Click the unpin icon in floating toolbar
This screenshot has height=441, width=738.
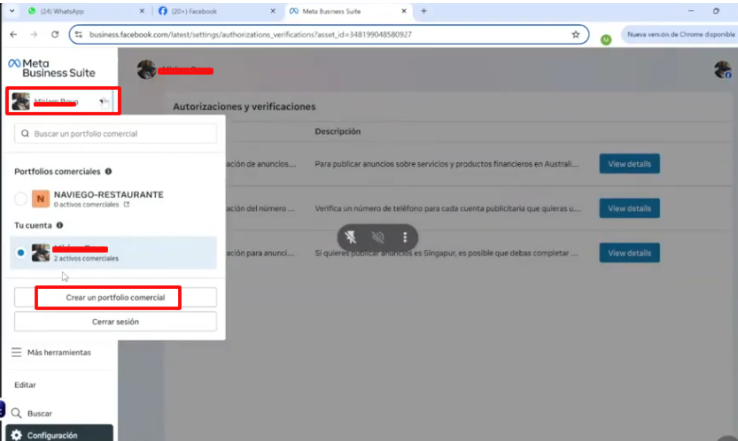(351, 237)
